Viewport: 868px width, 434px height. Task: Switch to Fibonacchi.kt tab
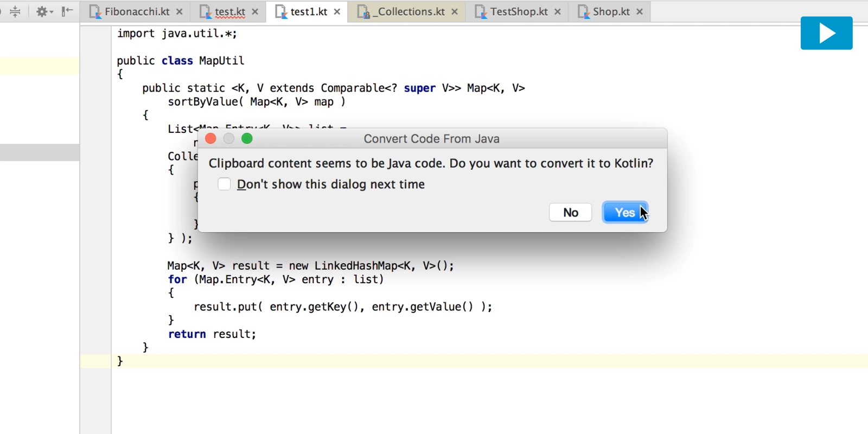[x=137, y=11]
